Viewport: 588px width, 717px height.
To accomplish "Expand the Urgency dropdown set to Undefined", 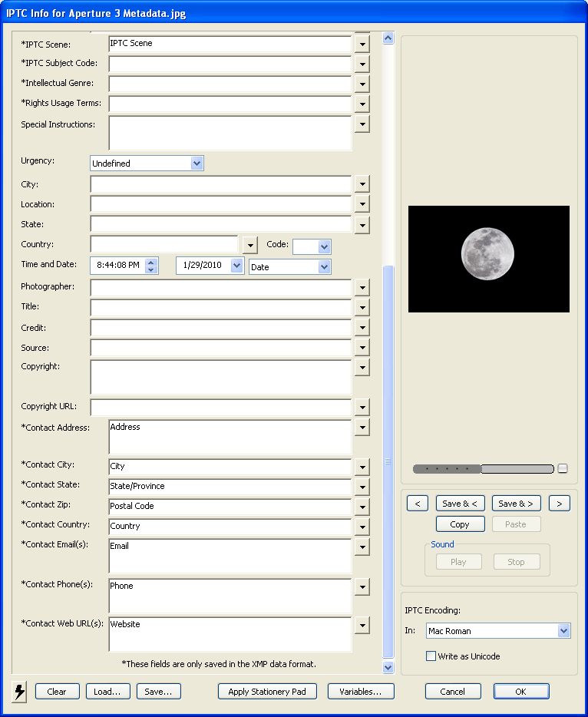I will (197, 164).
